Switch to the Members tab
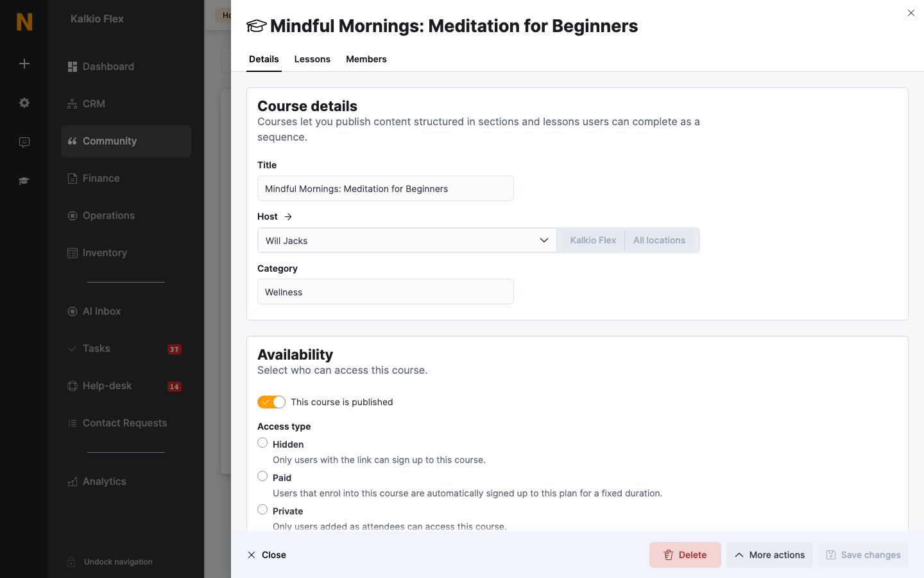Screen dimensions: 924x578 [366, 59]
